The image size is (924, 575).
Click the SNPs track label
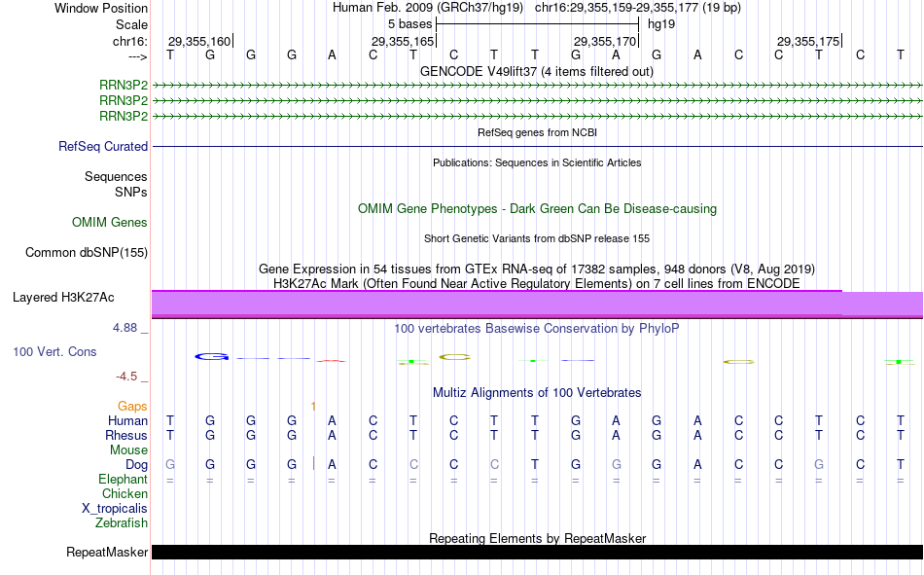[131, 192]
